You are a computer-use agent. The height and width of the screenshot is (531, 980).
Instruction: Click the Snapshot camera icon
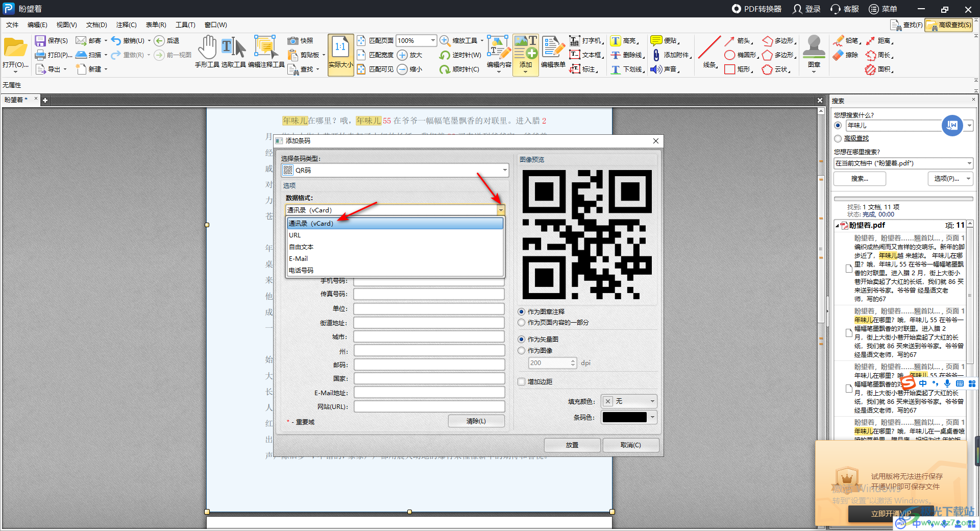point(293,41)
